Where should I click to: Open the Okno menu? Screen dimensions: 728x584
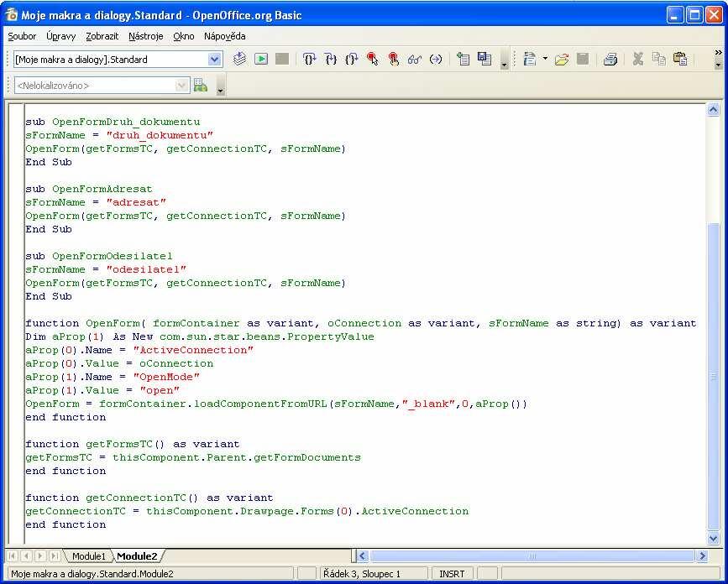pos(183,36)
